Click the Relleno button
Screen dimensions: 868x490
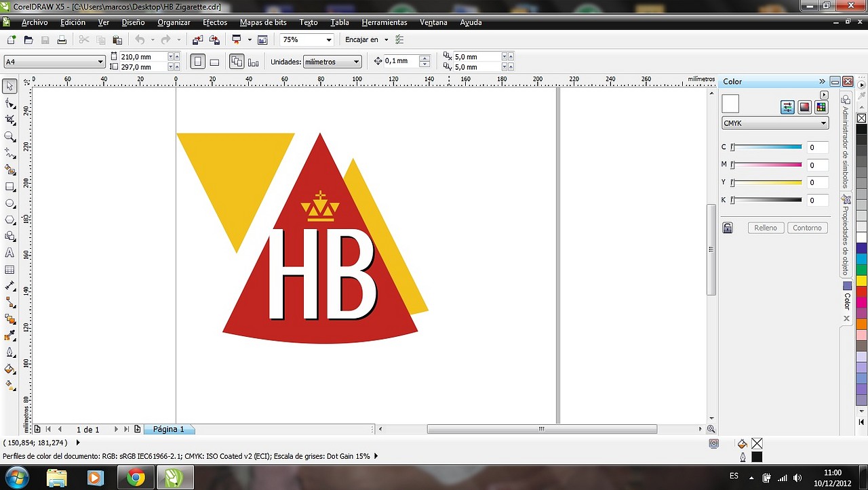point(766,228)
